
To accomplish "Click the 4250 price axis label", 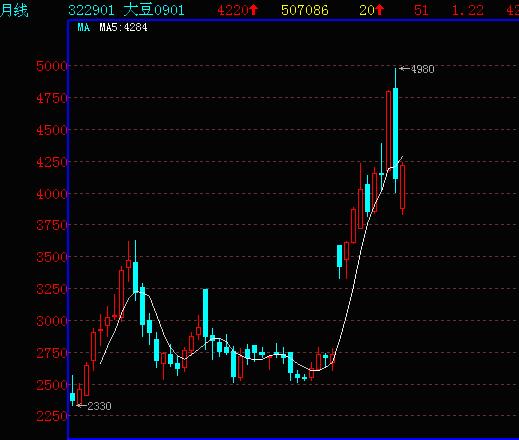I will [51, 162].
